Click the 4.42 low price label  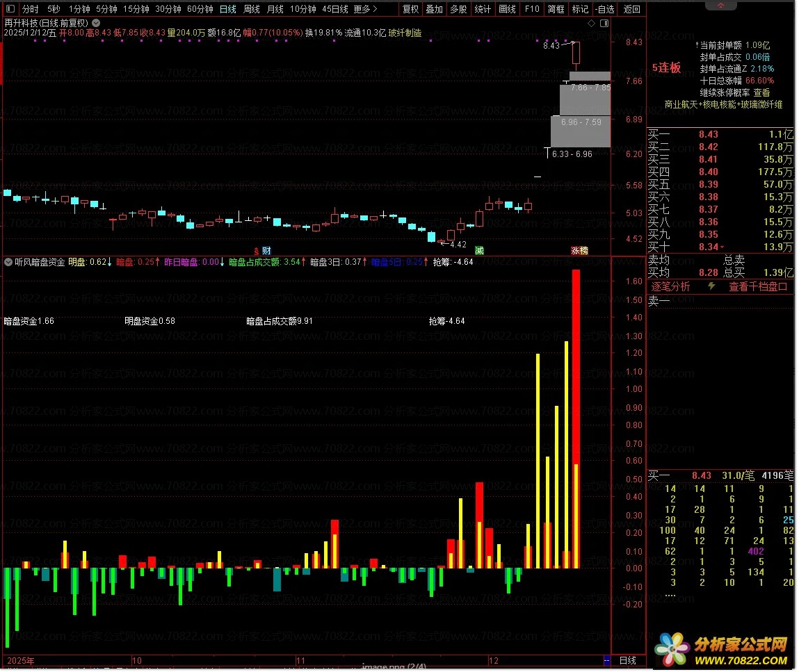click(458, 245)
